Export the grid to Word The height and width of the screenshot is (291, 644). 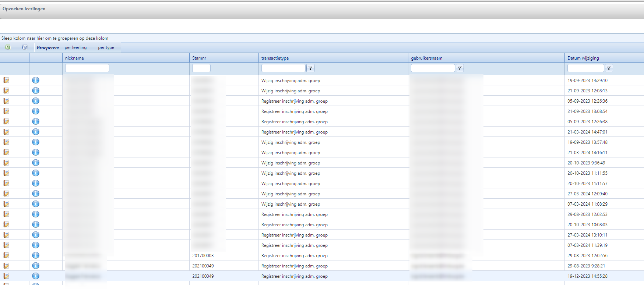coord(25,47)
